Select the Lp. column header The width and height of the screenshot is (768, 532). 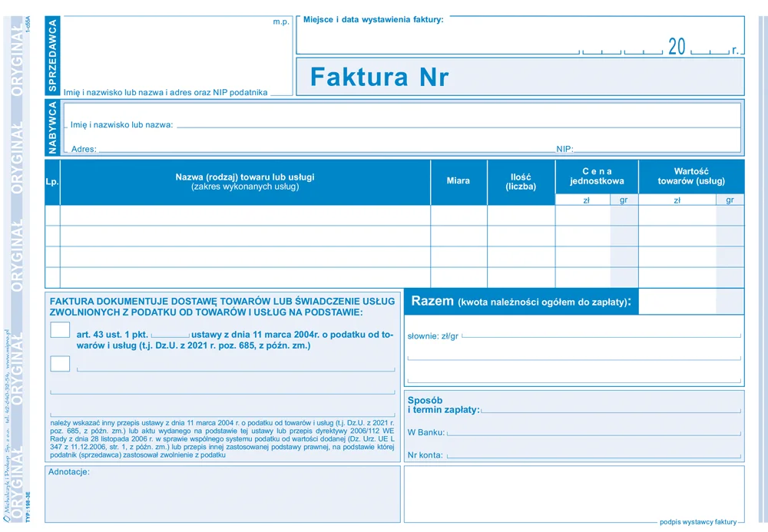pyautogui.click(x=52, y=182)
